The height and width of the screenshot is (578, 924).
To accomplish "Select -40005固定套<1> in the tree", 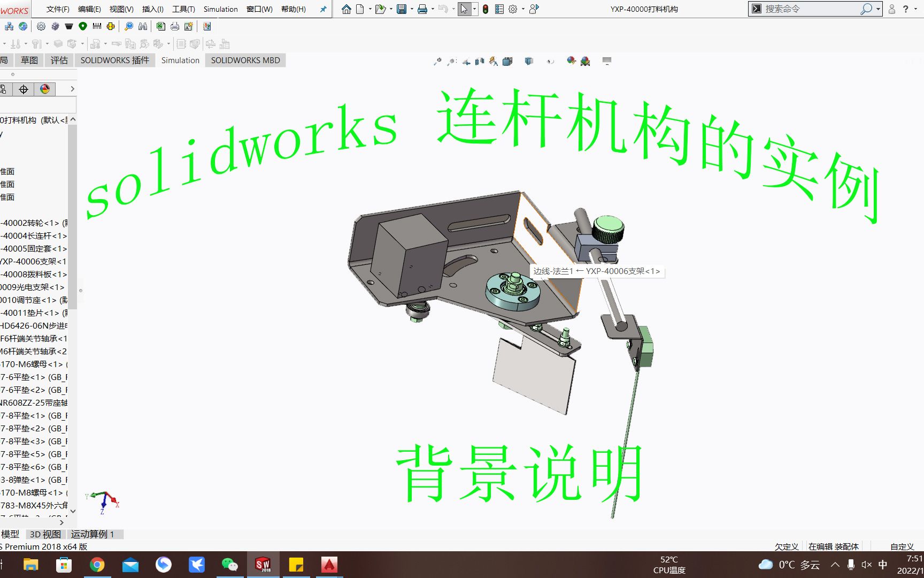I will click(34, 248).
